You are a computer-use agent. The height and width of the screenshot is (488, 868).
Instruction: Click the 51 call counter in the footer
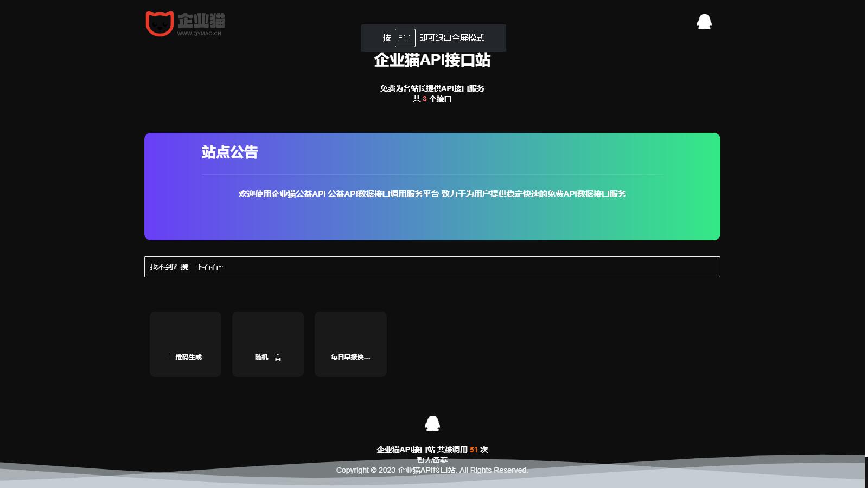pyautogui.click(x=474, y=450)
